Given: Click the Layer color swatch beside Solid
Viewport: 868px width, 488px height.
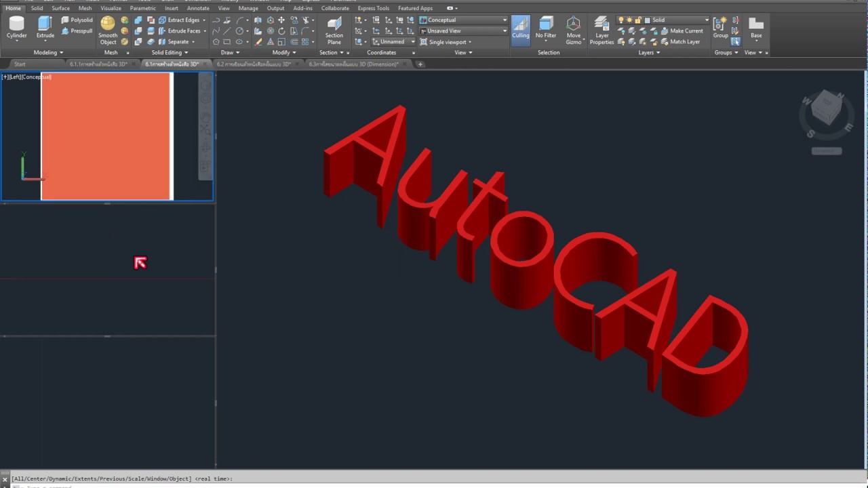Looking at the screenshot, I should [x=648, y=20].
